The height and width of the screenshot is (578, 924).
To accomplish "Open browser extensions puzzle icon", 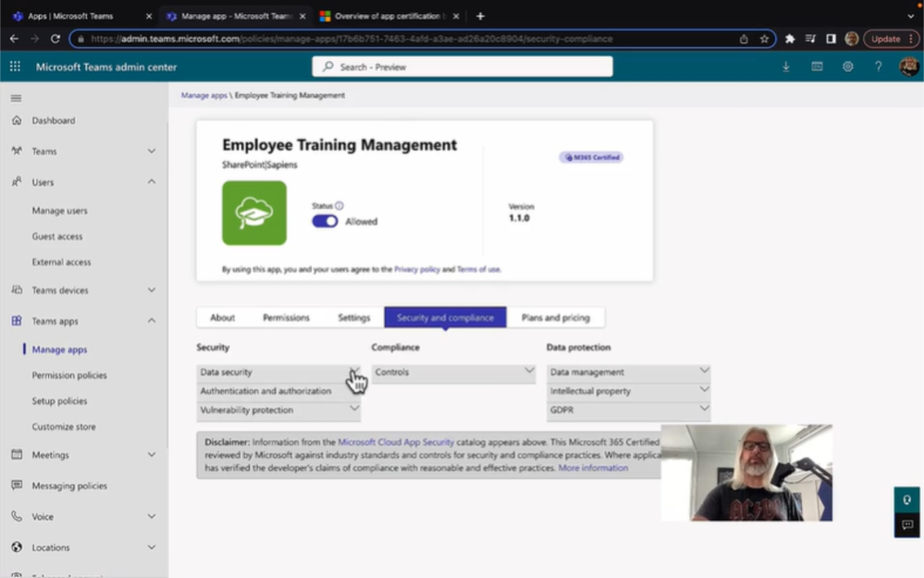I will click(790, 39).
